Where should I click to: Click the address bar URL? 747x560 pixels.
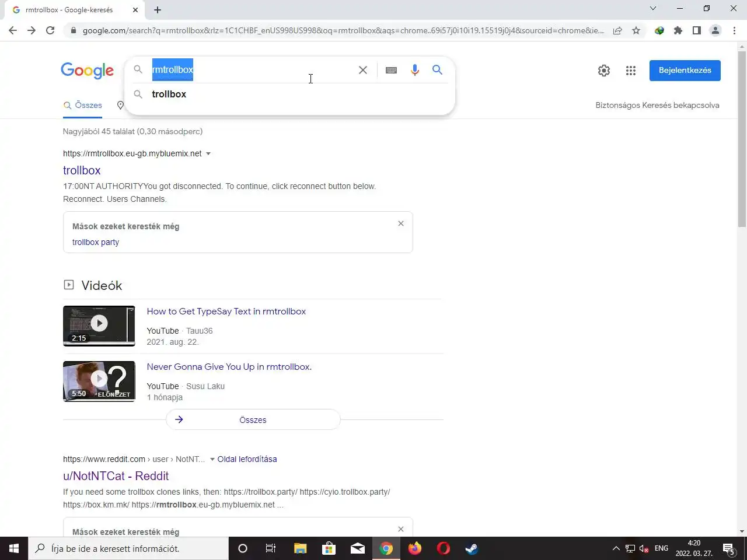(x=343, y=30)
